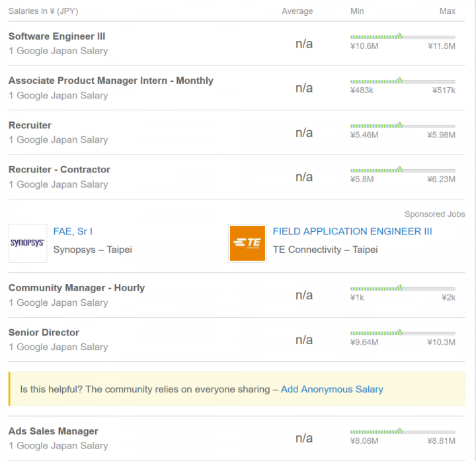Click the ¥8.08M minimum value

click(x=364, y=441)
